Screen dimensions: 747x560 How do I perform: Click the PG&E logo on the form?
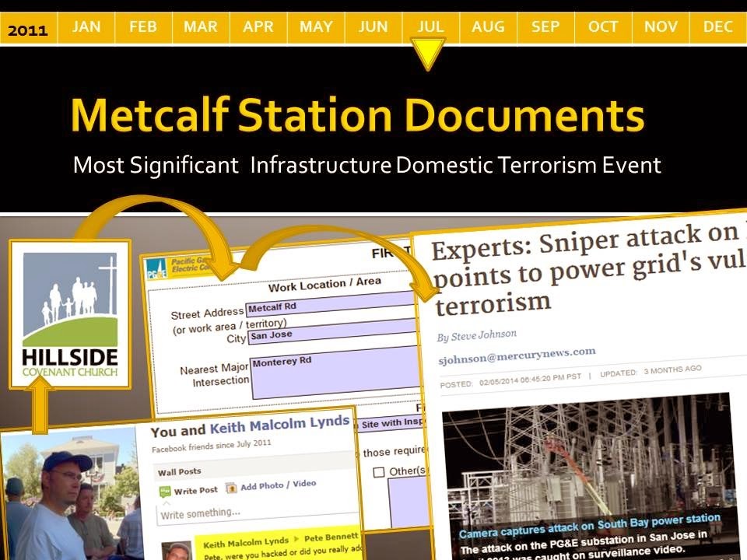click(x=156, y=270)
